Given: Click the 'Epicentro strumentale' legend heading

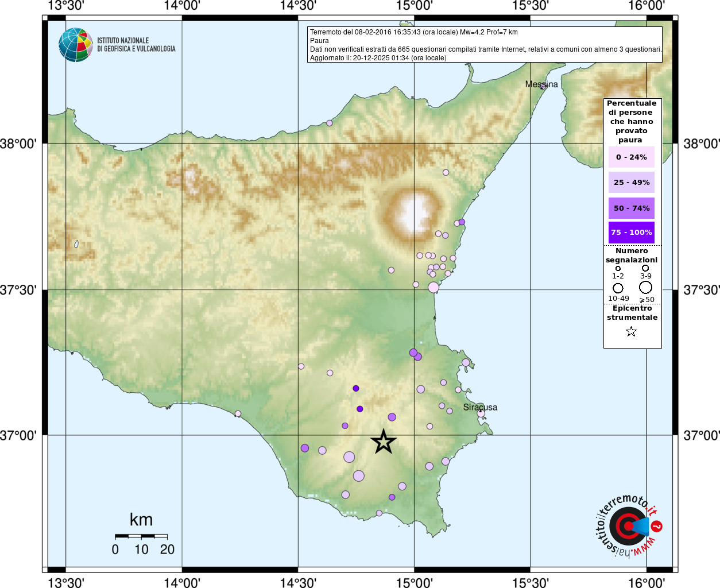Looking at the screenshot, I should (632, 313).
